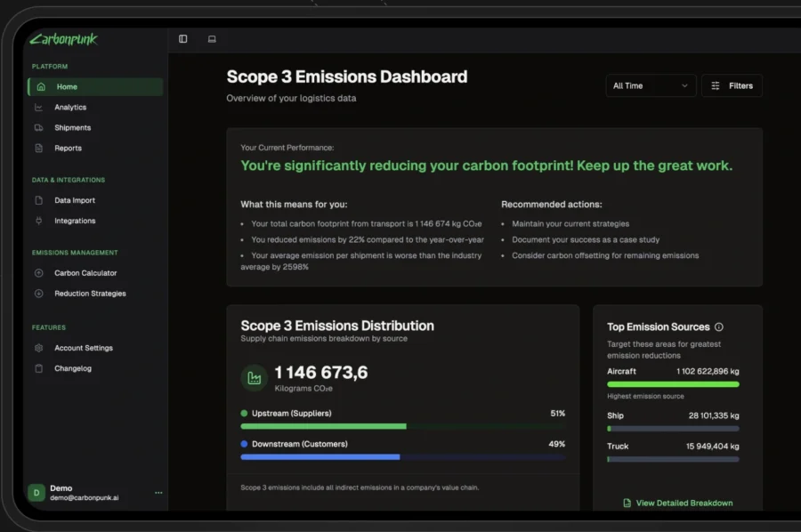Click the Analytics chart icon
801x532 pixels.
pyautogui.click(x=39, y=108)
